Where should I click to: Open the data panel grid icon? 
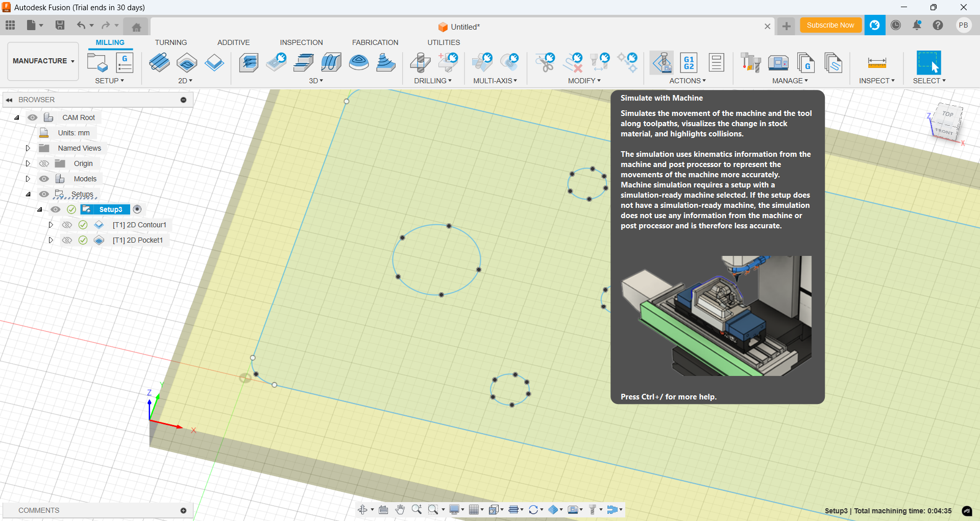click(x=10, y=25)
